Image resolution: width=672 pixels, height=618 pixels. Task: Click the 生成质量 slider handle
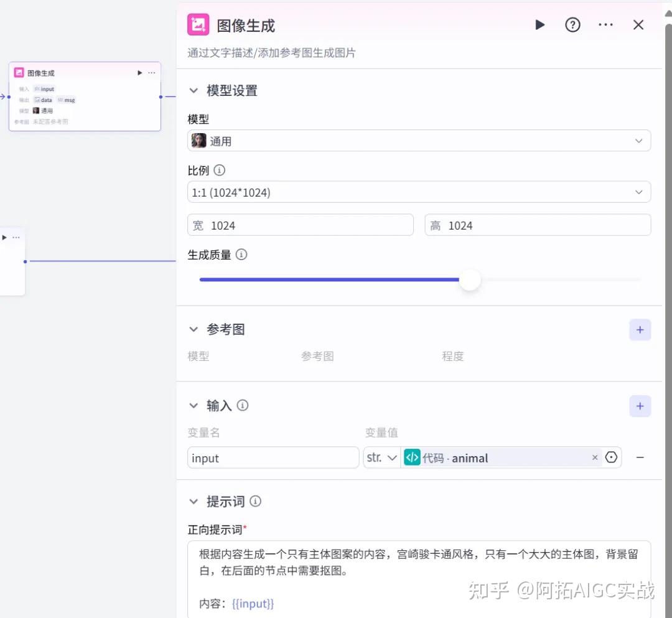[x=470, y=280]
